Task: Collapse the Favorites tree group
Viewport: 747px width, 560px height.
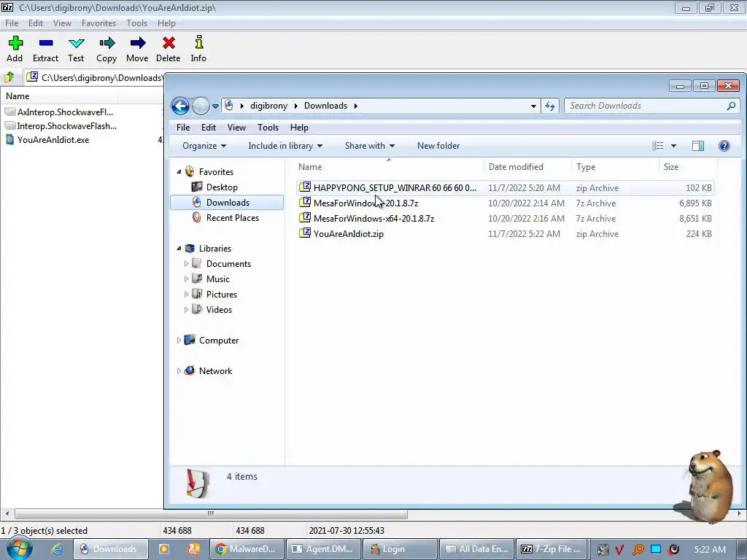Action: pyautogui.click(x=179, y=171)
